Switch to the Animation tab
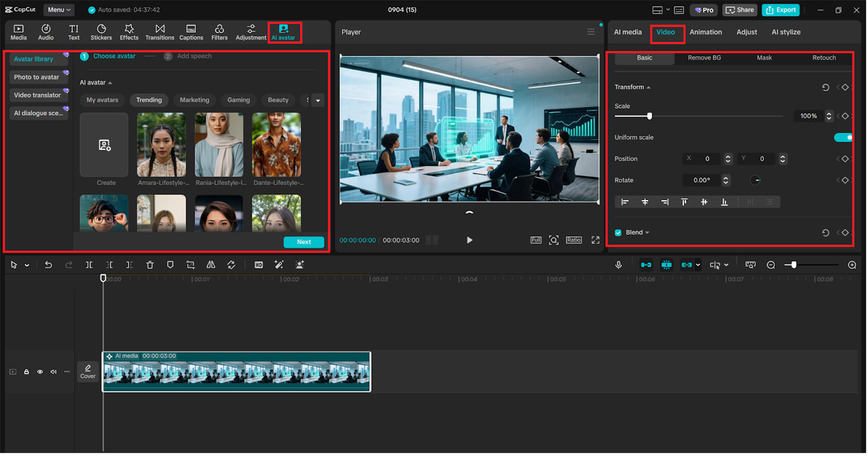 coord(706,32)
